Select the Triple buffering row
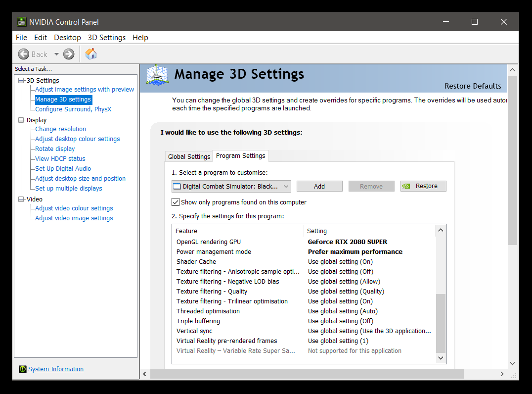 (304, 321)
